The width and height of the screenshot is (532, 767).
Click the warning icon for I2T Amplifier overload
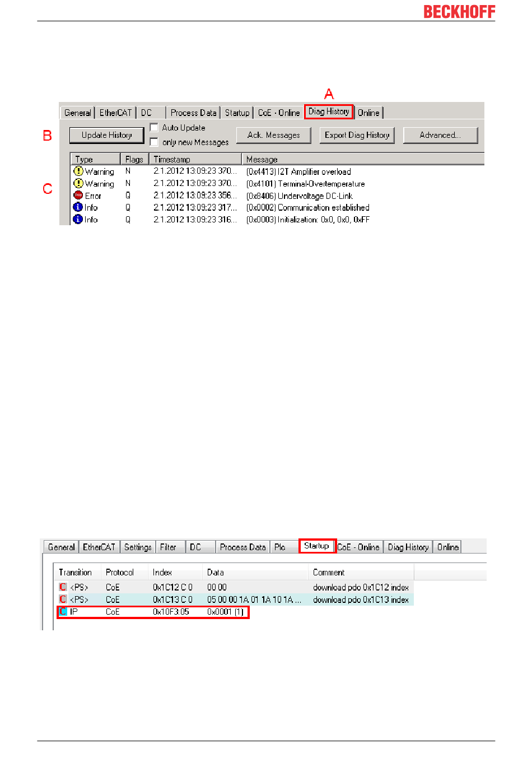click(78, 171)
